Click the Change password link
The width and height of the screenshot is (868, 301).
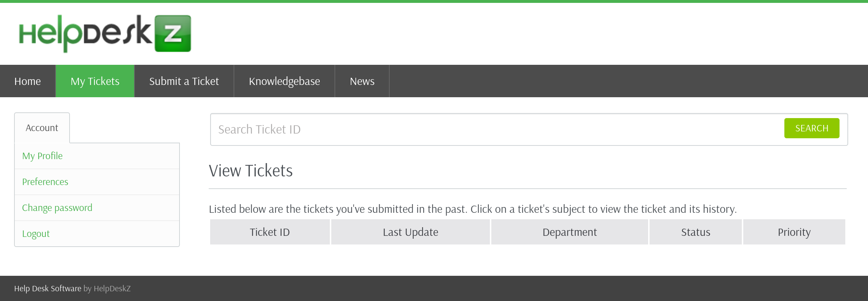[x=57, y=208]
